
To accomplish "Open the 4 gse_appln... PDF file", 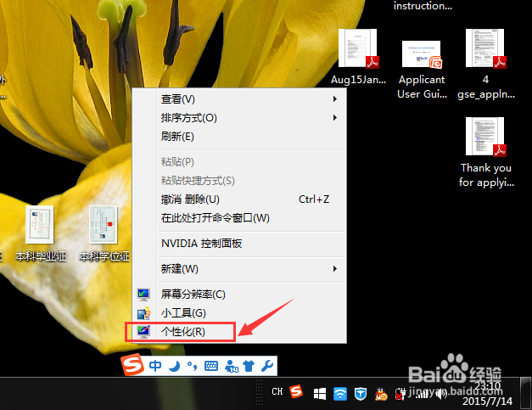I will pyautogui.click(x=486, y=65).
